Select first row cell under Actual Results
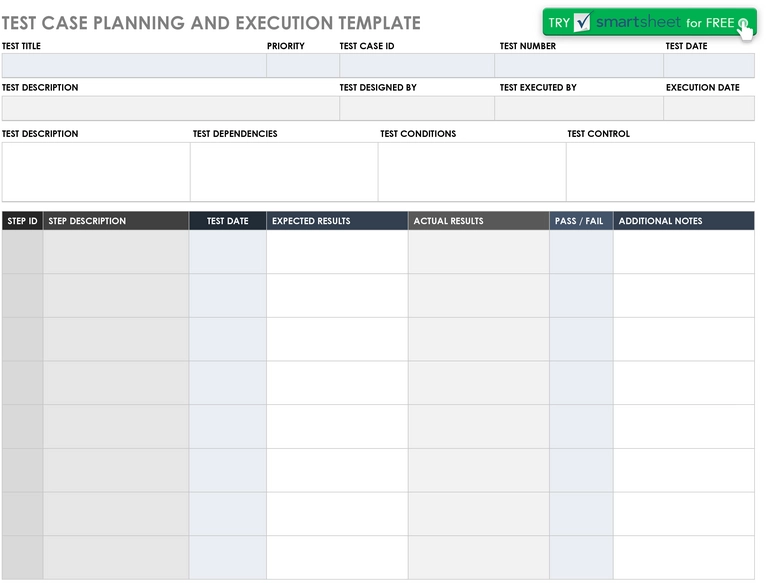Image resolution: width=766 pixels, height=583 pixels. click(x=479, y=252)
